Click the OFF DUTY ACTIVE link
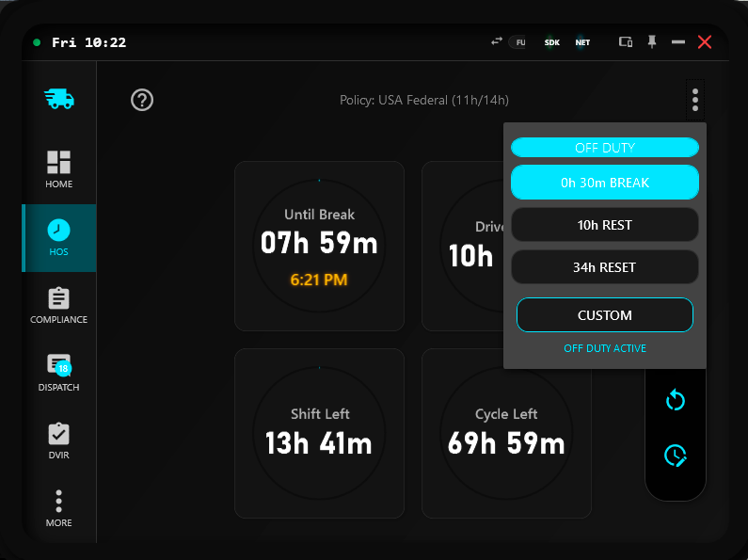This screenshot has width=748, height=560. [x=605, y=348]
